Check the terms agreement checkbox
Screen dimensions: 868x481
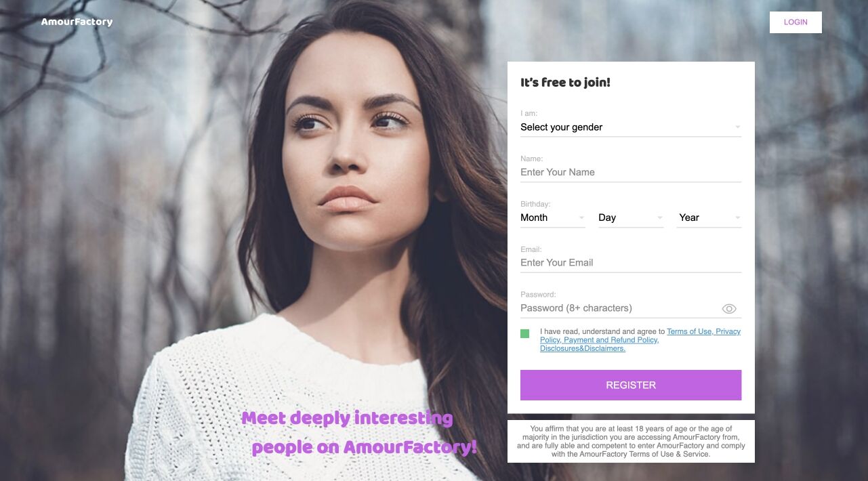click(x=525, y=333)
